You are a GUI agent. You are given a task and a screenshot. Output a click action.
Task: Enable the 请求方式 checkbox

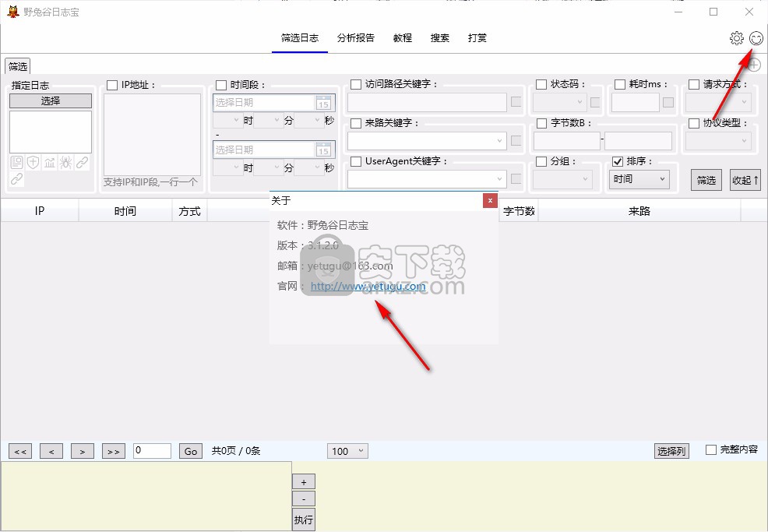pos(694,84)
